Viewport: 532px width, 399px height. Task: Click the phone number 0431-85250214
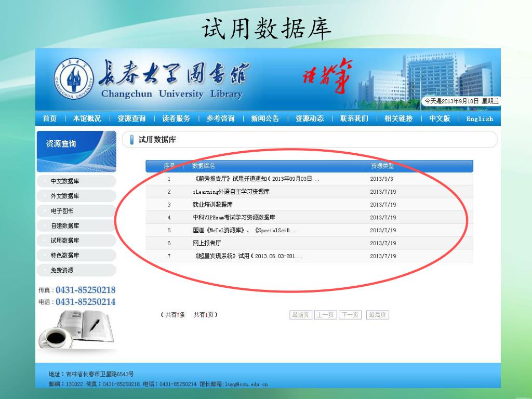pyautogui.click(x=86, y=302)
